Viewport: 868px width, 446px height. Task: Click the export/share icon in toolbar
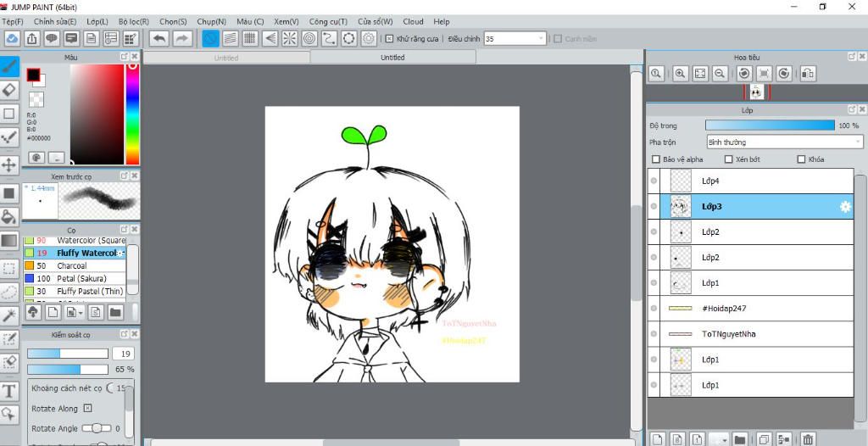click(32, 38)
